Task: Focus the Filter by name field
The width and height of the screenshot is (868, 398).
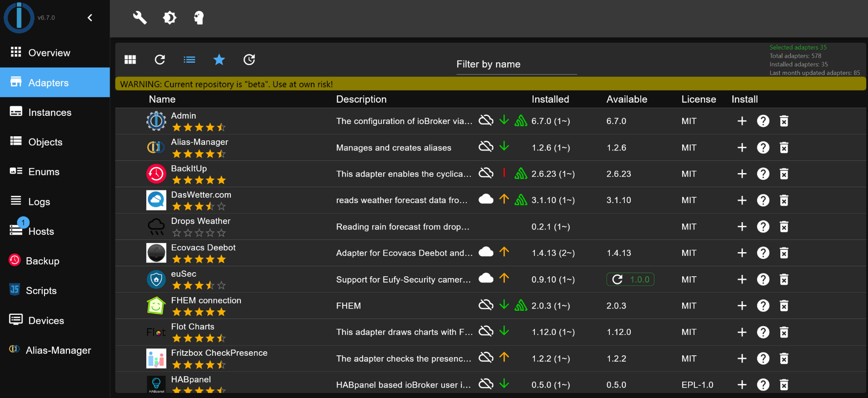Action: coord(517,65)
